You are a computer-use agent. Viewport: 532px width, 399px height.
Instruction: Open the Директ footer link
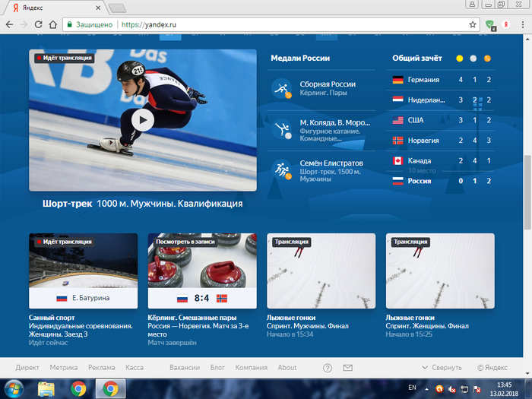point(27,367)
